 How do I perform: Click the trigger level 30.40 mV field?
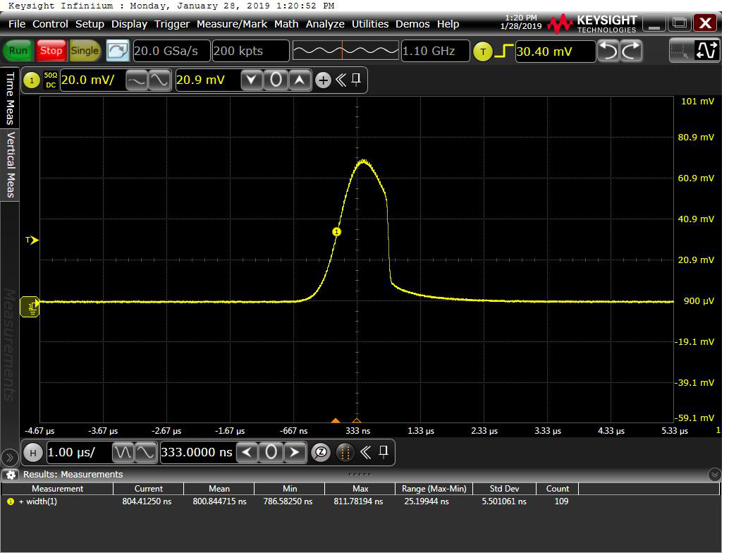tap(554, 51)
